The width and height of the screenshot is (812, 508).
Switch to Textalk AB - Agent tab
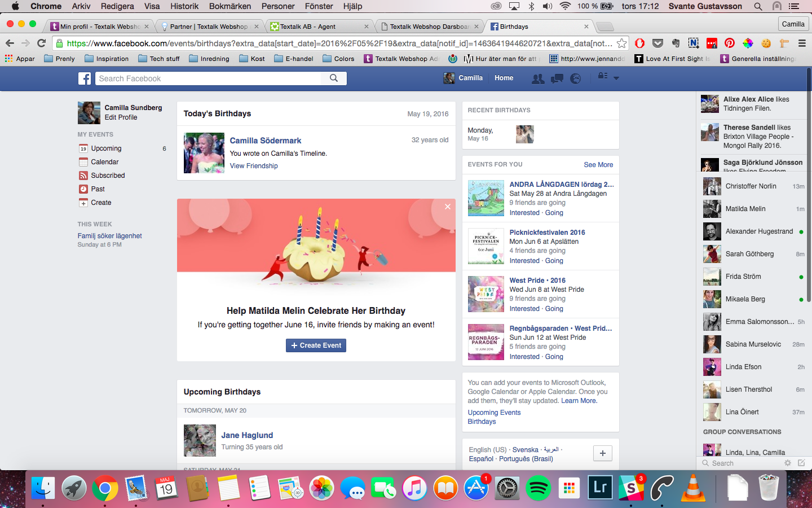coord(319,27)
